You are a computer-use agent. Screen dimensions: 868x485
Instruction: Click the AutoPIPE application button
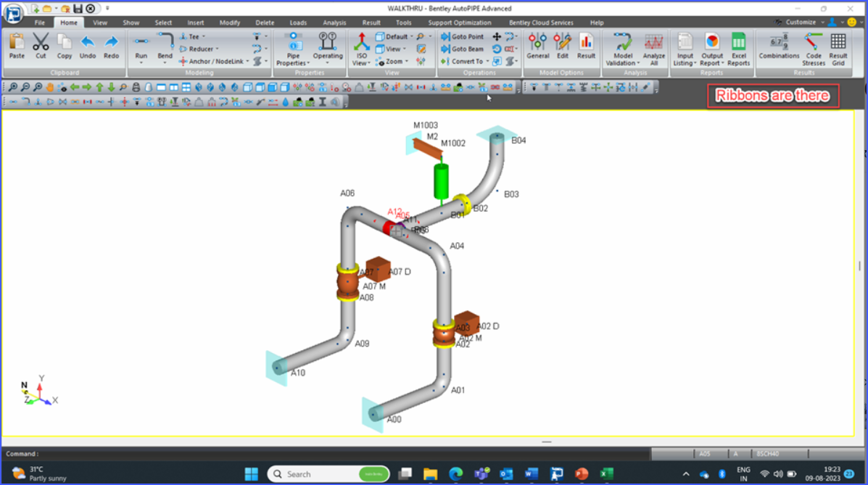click(13, 13)
